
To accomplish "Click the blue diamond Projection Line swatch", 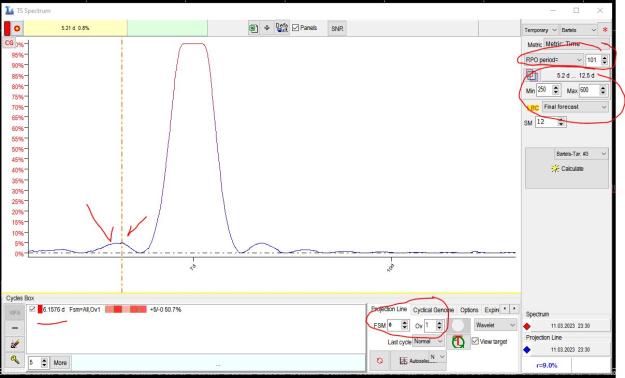I will (x=527, y=350).
